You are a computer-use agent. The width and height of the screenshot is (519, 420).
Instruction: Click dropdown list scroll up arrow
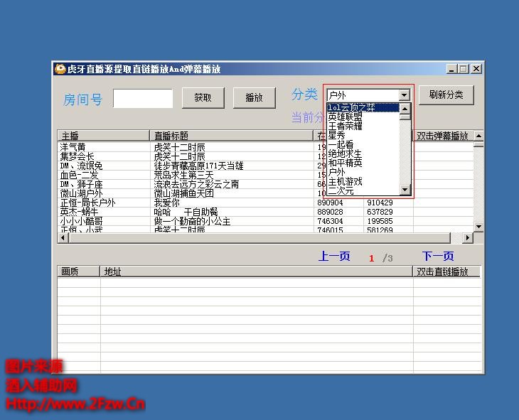click(405, 109)
